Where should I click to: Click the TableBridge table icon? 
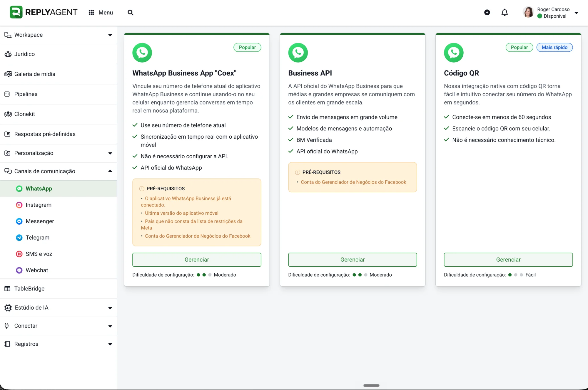pyautogui.click(x=7, y=289)
